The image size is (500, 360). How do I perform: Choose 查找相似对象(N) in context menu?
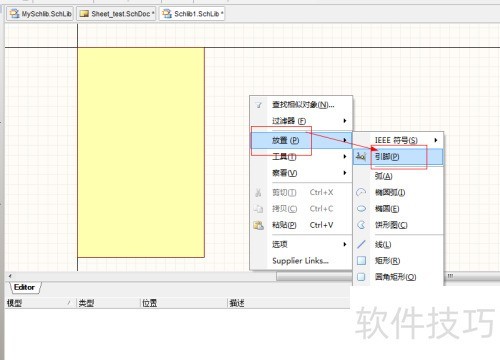(301, 105)
